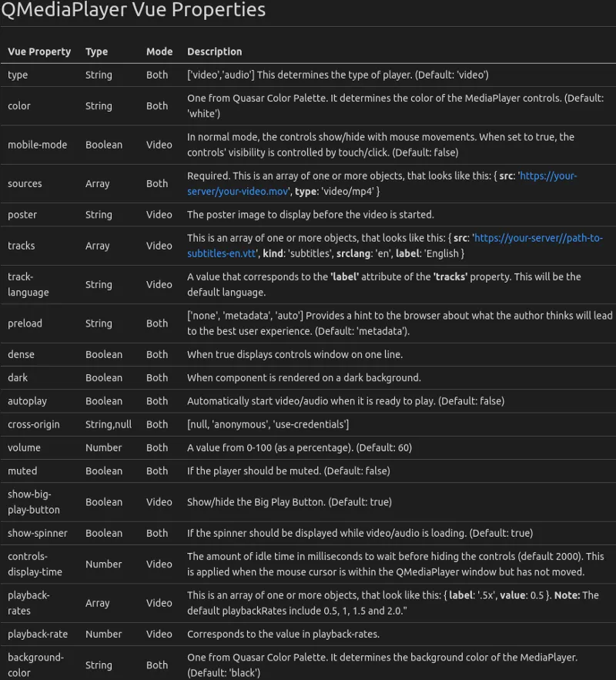Select the 'sources' property name
This screenshot has width=616, height=680.
(x=25, y=184)
